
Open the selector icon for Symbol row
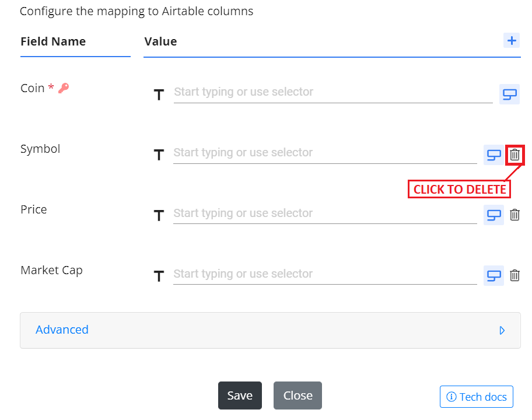[x=494, y=155]
